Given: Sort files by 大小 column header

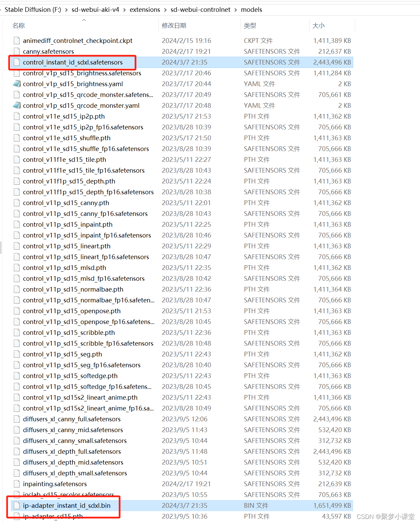Looking at the screenshot, I should (319, 26).
